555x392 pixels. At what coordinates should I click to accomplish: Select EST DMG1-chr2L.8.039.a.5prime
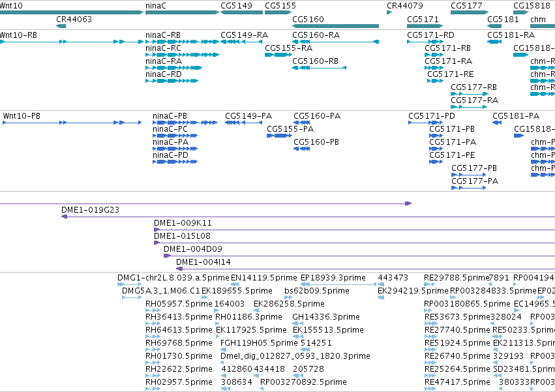click(173, 279)
